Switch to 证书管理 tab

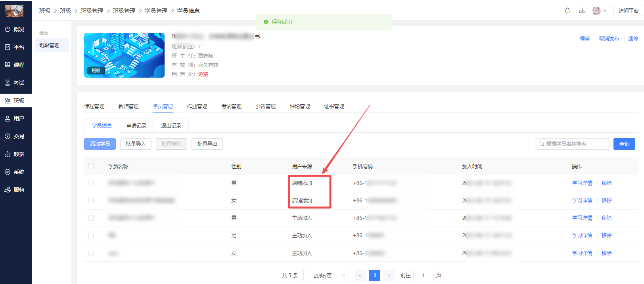[x=334, y=106]
